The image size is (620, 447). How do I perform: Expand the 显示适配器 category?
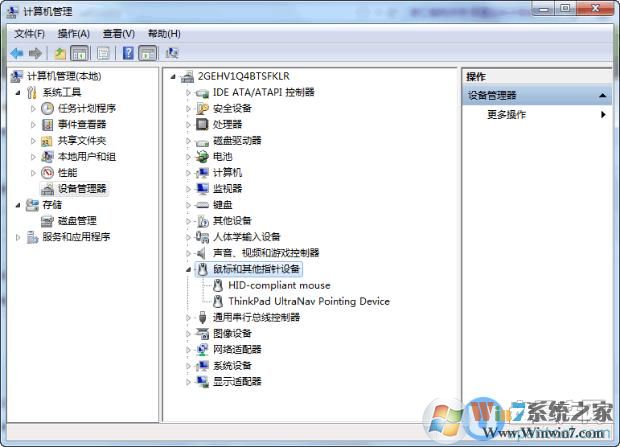coord(189,382)
